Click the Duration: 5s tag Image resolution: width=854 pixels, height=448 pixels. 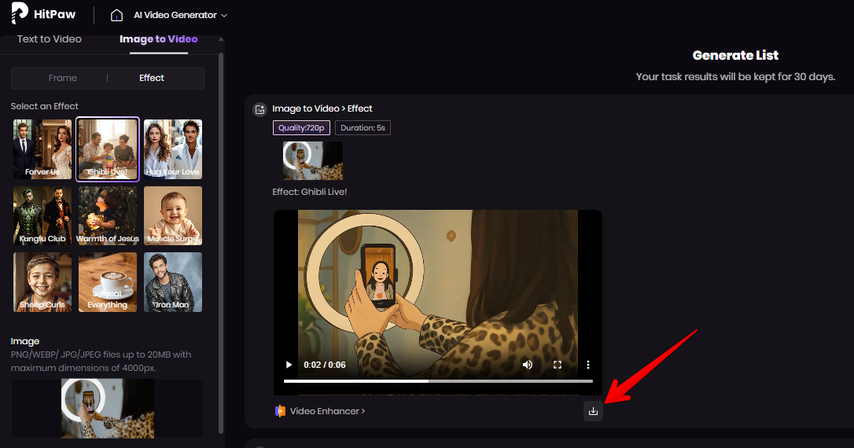[x=363, y=128]
